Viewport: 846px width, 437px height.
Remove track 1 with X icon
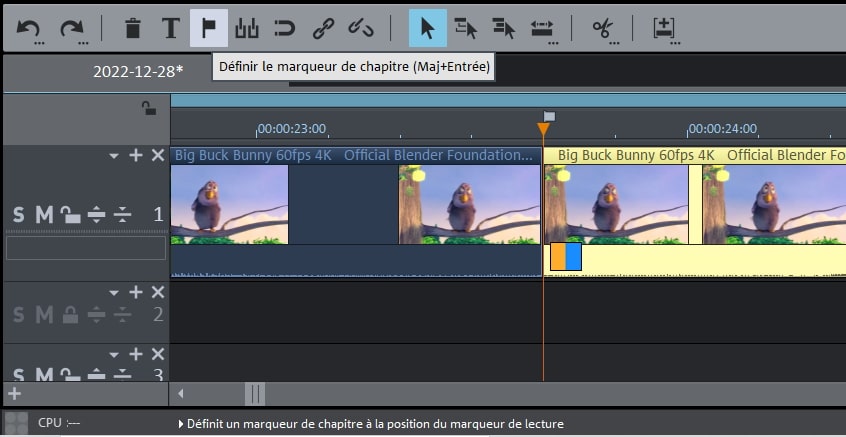[x=158, y=155]
